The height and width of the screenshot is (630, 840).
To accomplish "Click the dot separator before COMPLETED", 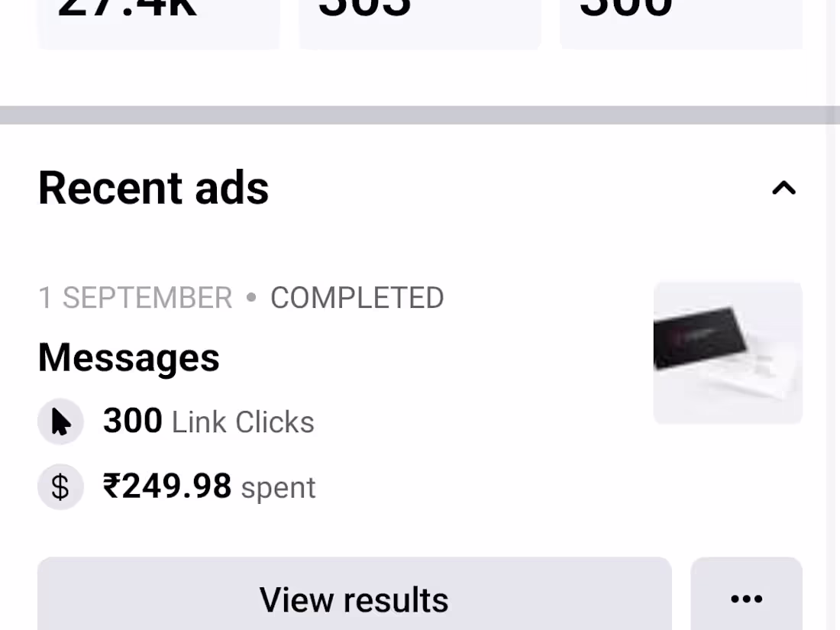I will [x=251, y=298].
